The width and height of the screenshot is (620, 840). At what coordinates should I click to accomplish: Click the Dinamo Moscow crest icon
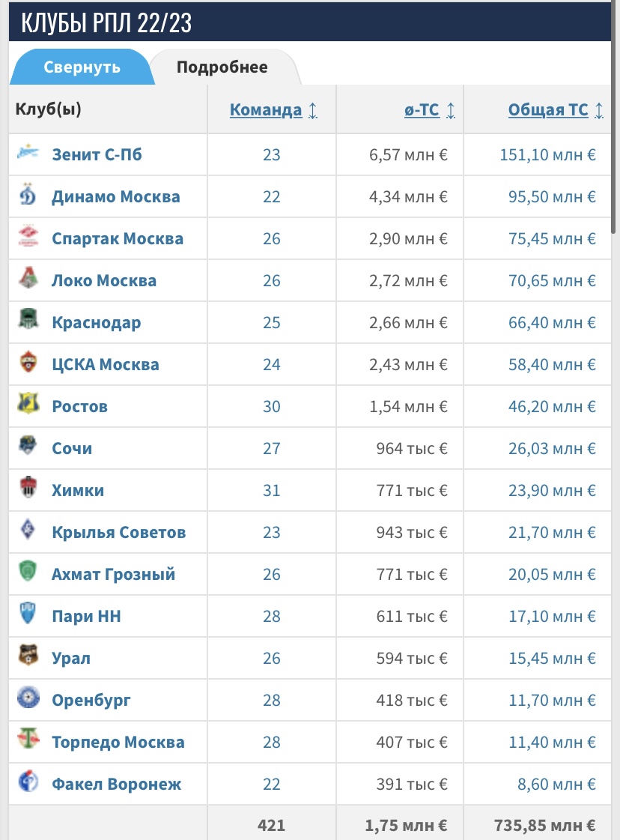(28, 195)
